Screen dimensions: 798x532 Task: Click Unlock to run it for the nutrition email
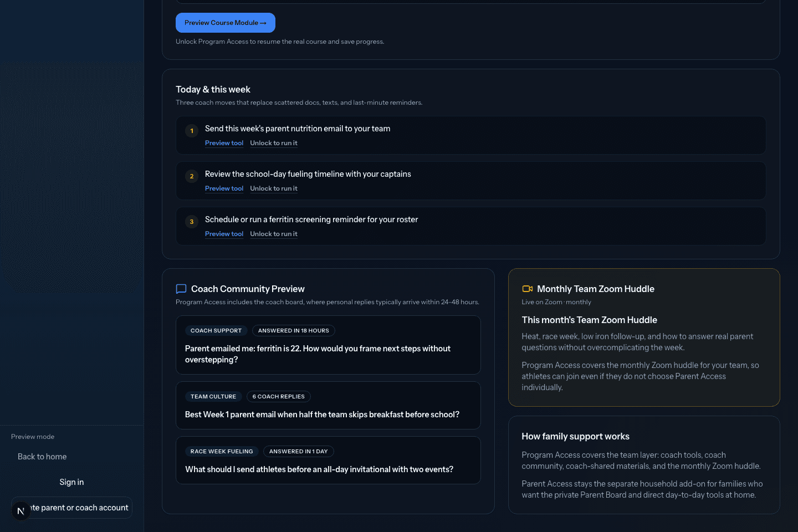273,142
